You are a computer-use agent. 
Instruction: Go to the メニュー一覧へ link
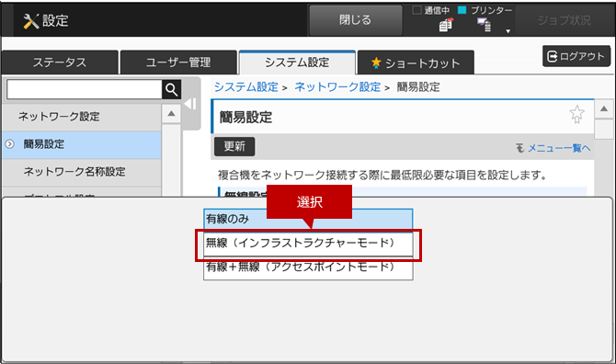click(553, 148)
